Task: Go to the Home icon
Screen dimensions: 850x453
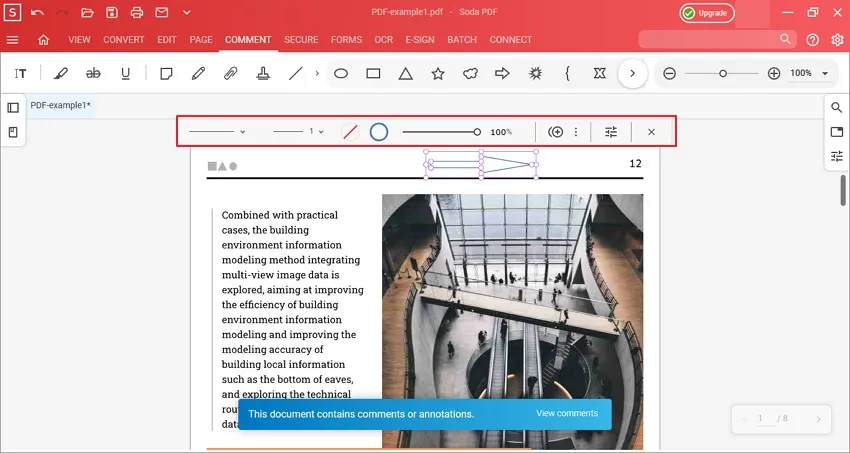Action: pyautogui.click(x=43, y=40)
